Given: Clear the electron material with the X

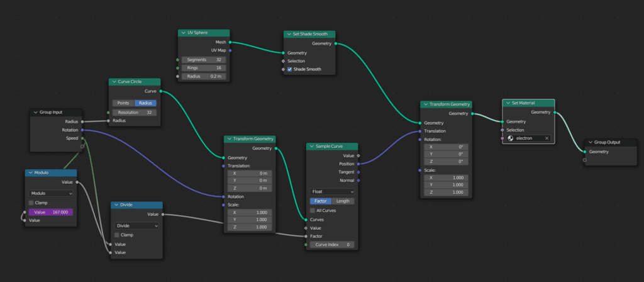Looking at the screenshot, I should (547, 138).
